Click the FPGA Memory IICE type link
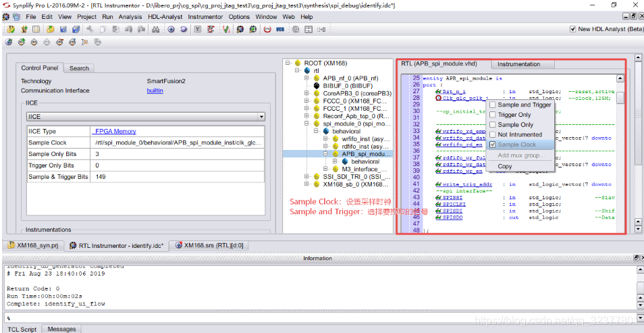The width and height of the screenshot is (644, 333). (115, 131)
